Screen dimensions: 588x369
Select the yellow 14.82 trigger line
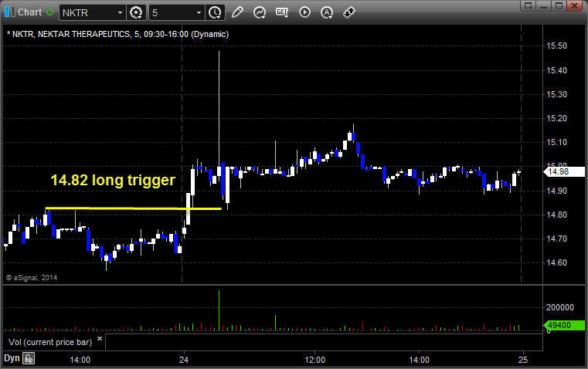pyautogui.click(x=133, y=208)
